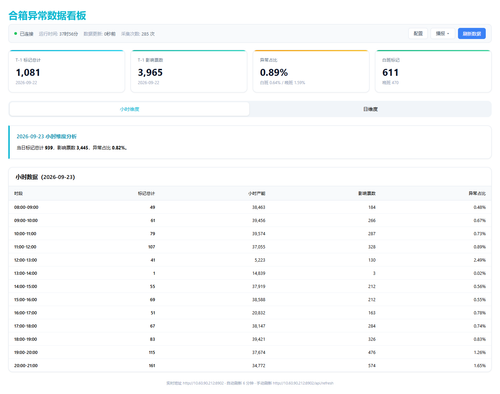
Task: Click 小时产能 value 39,421 in 18:00-19:00 row
Action: 259,339
